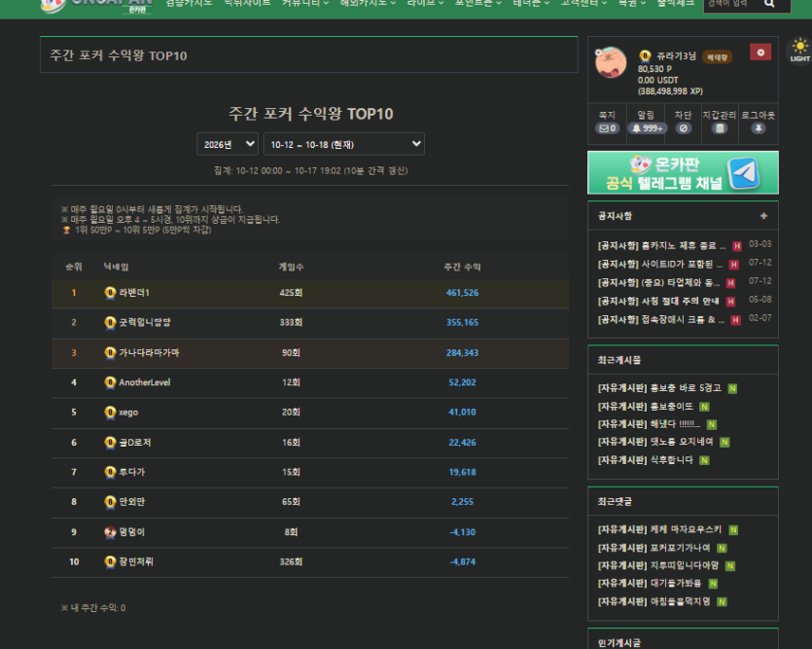Click the level badge beside 쥬라기3님
The image size is (812, 649).
click(645, 55)
